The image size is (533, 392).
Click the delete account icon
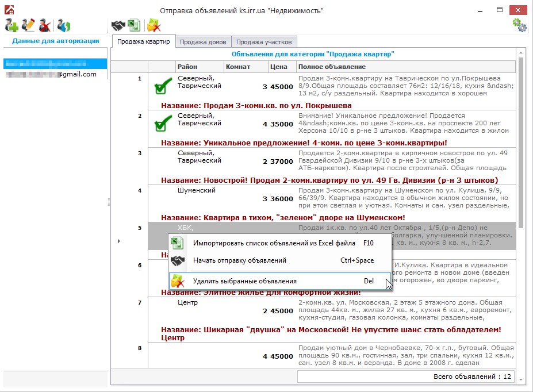44,25
